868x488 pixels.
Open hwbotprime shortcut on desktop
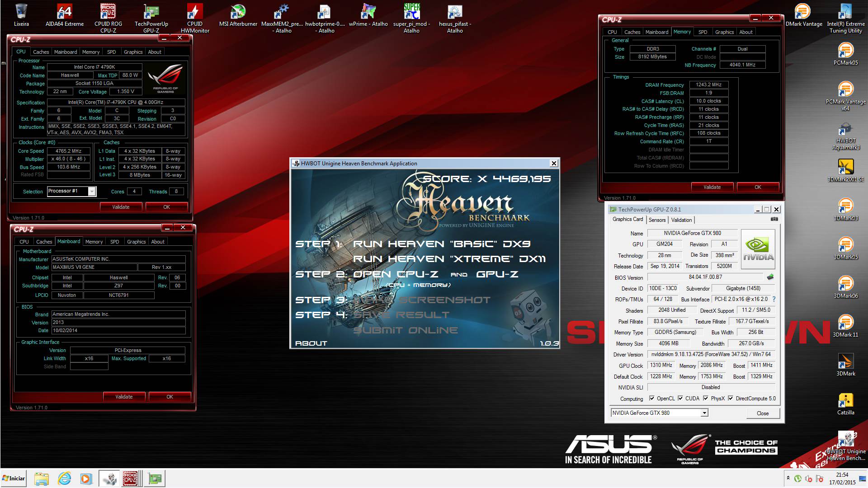coord(325,18)
